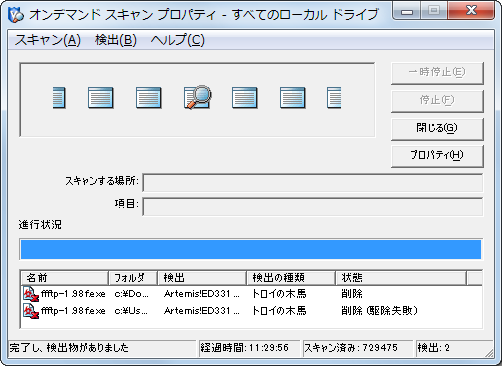This screenshot has height=366, width=502.
Task: Click the magnifying glass scan animation icon
Action: pyautogui.click(x=197, y=97)
